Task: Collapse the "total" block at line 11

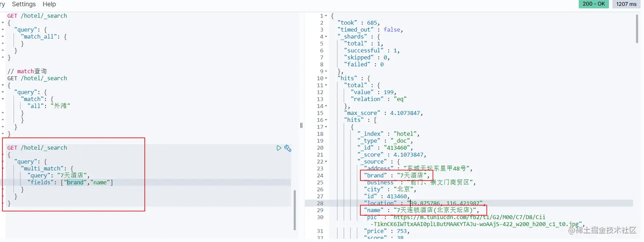Action: [x=327, y=85]
